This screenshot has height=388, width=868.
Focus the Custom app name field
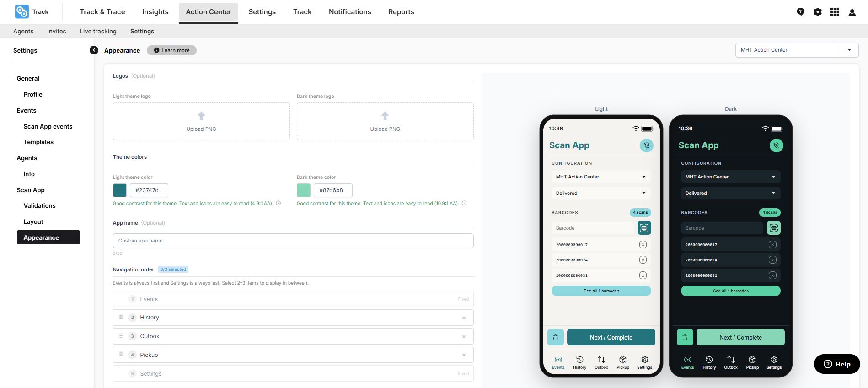[293, 241]
